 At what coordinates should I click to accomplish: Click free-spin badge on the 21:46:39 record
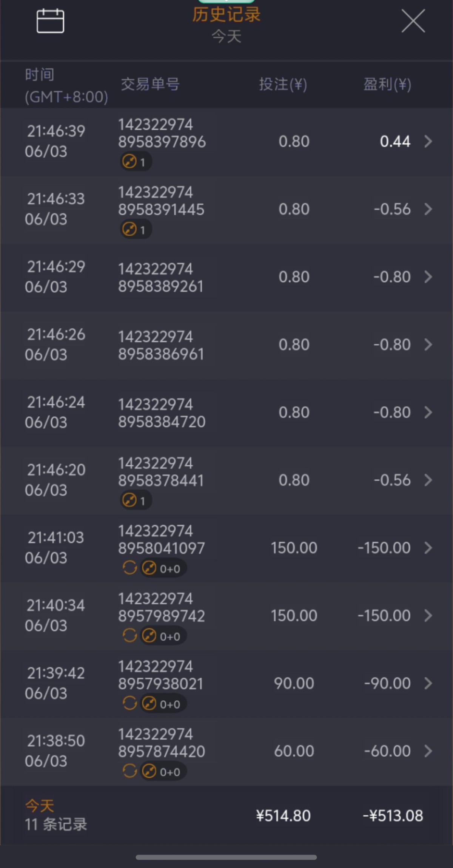pyautogui.click(x=136, y=162)
